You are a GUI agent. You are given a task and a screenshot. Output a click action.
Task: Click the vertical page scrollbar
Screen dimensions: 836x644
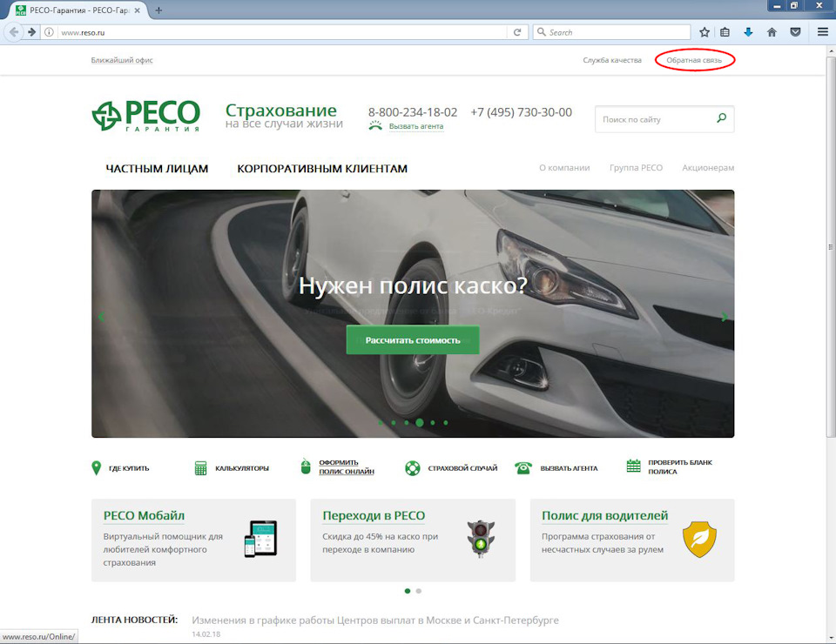point(831,245)
